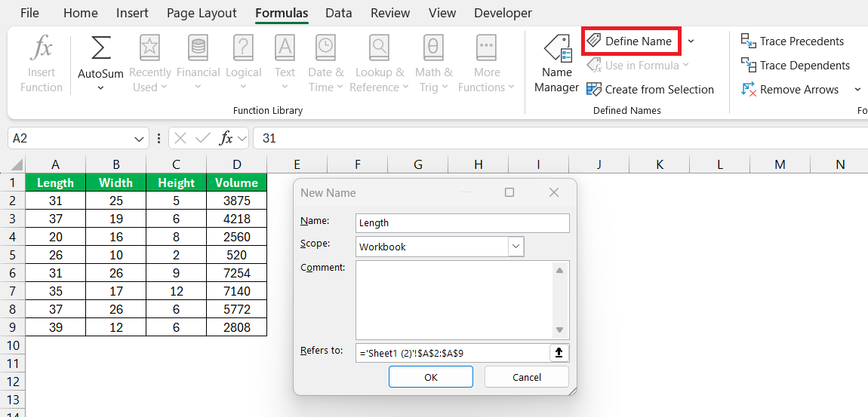Switch to the Page Layout tab
Image resolution: width=868 pixels, height=417 pixels.
(x=202, y=14)
